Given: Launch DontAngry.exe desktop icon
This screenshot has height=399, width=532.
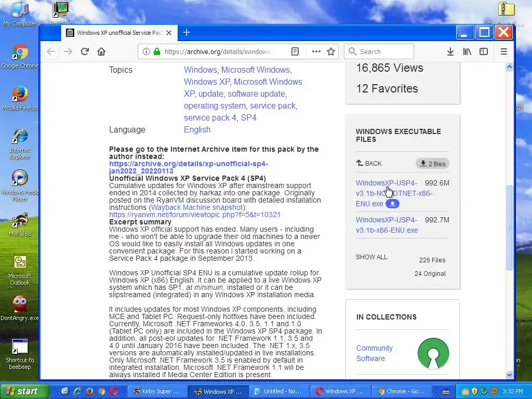Looking at the screenshot, I should click(x=20, y=308).
